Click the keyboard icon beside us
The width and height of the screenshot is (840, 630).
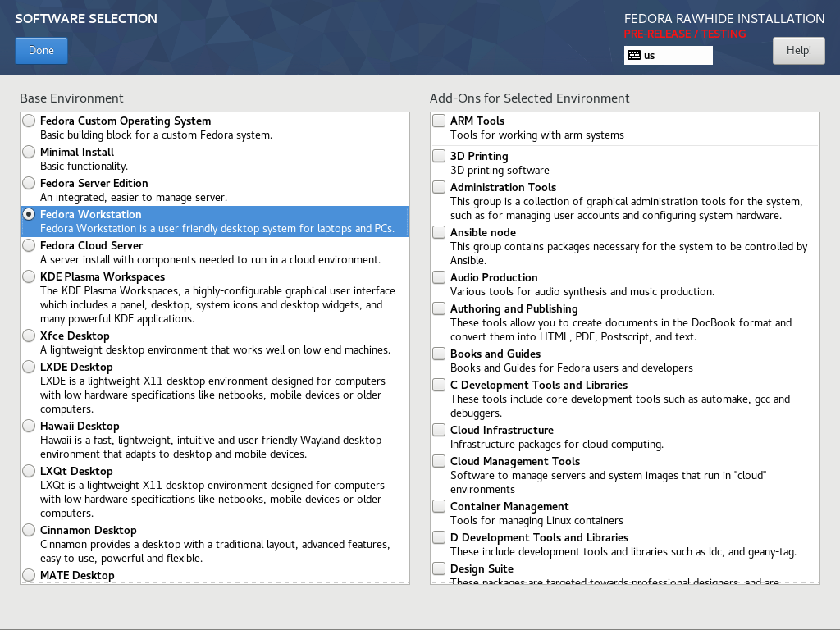634,55
